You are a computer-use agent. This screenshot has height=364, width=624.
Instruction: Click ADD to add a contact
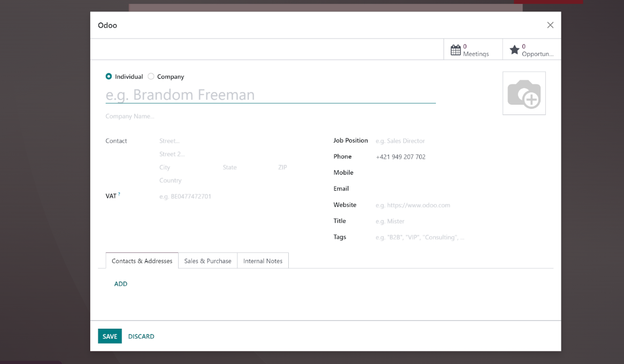[x=121, y=284]
